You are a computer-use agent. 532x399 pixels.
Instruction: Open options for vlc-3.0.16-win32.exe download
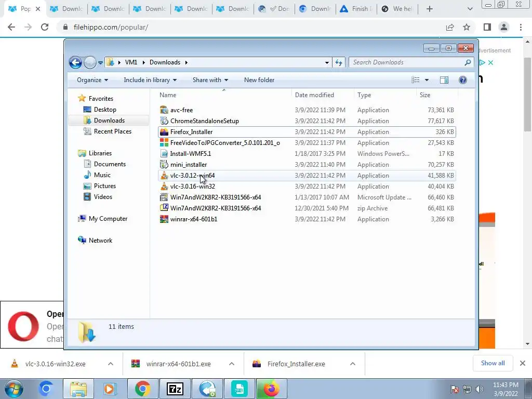point(111,364)
